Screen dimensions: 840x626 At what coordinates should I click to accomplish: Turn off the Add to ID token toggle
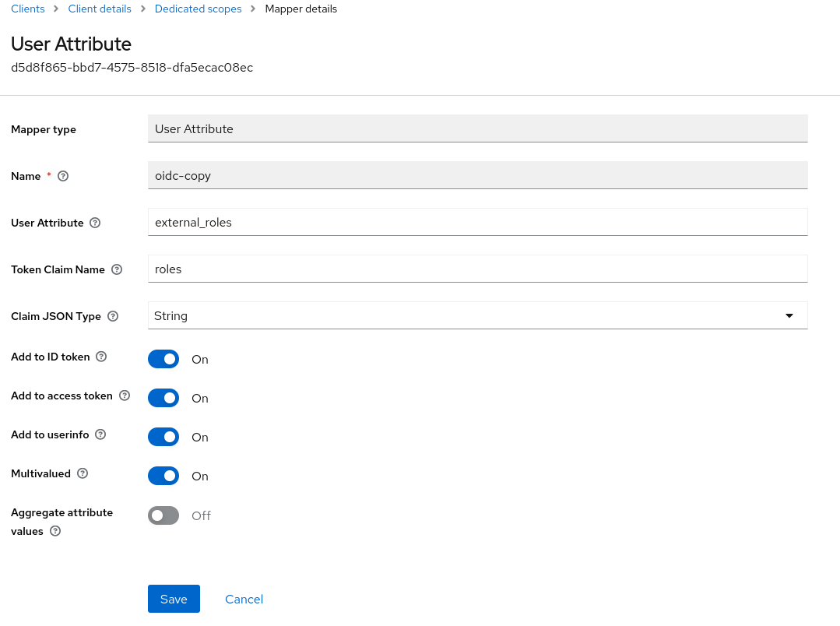point(163,359)
